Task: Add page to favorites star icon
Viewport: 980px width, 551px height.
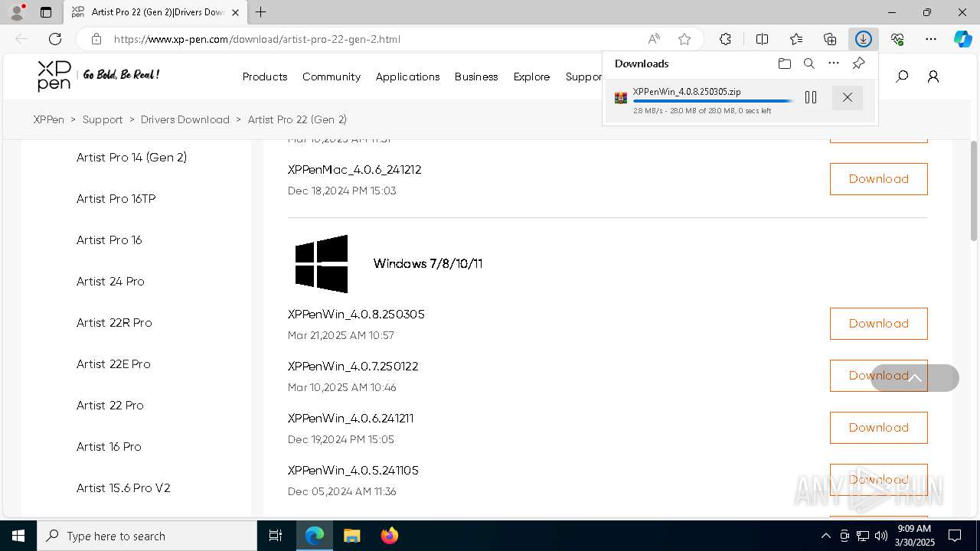Action: 684,39
